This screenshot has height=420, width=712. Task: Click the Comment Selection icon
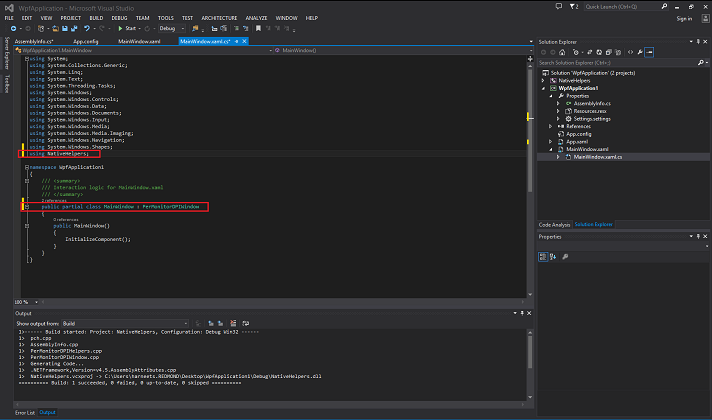[236, 29]
